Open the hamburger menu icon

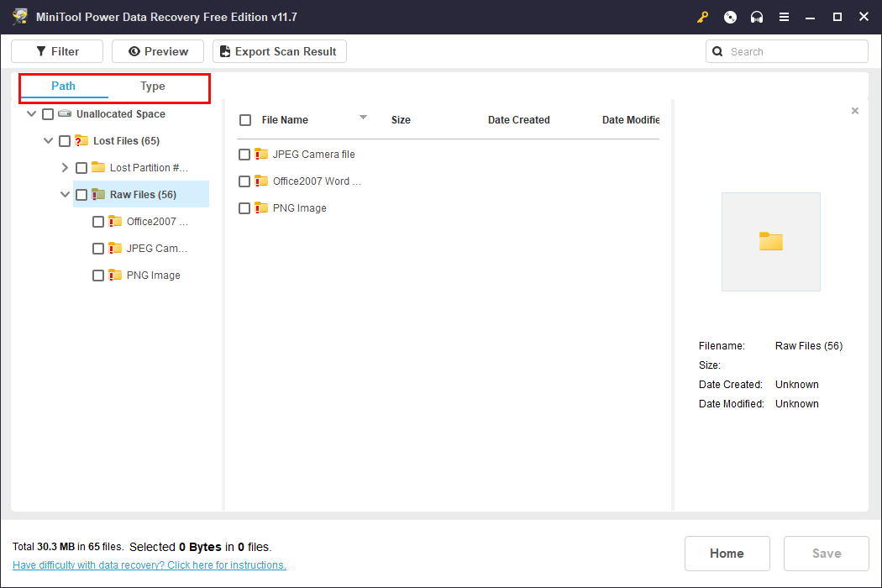tap(784, 18)
